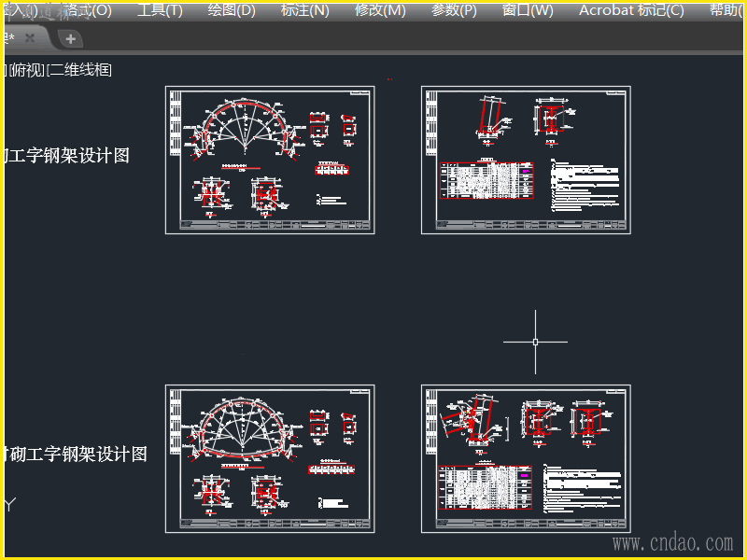Image resolution: width=747 pixels, height=560 pixels.
Task: Open the 标注(N) menu
Action: pos(305,10)
